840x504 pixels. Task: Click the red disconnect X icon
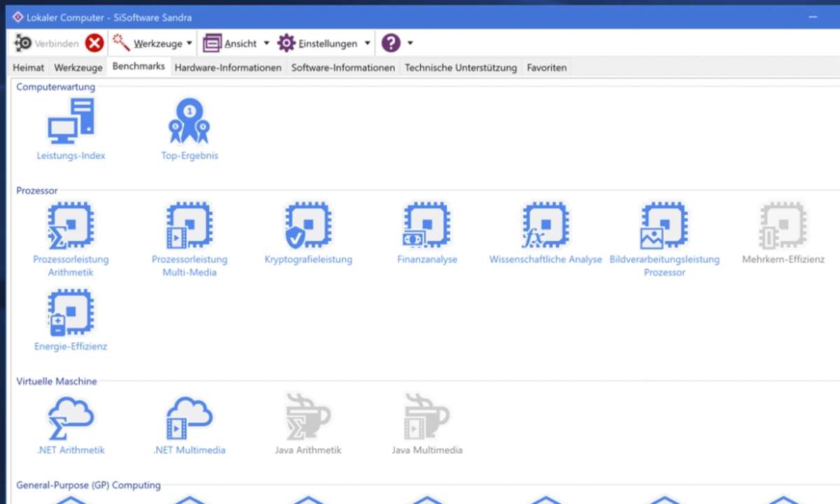(94, 43)
